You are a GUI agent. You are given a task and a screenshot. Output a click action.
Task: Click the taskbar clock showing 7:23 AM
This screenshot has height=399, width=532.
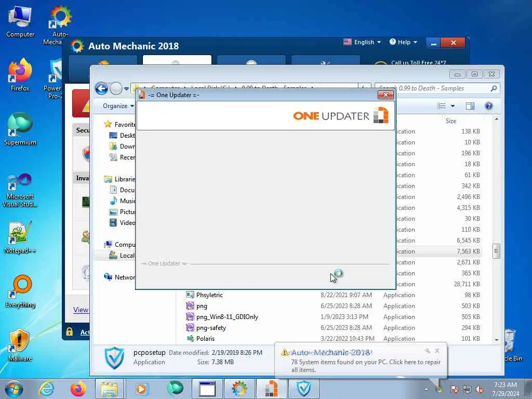tap(506, 389)
